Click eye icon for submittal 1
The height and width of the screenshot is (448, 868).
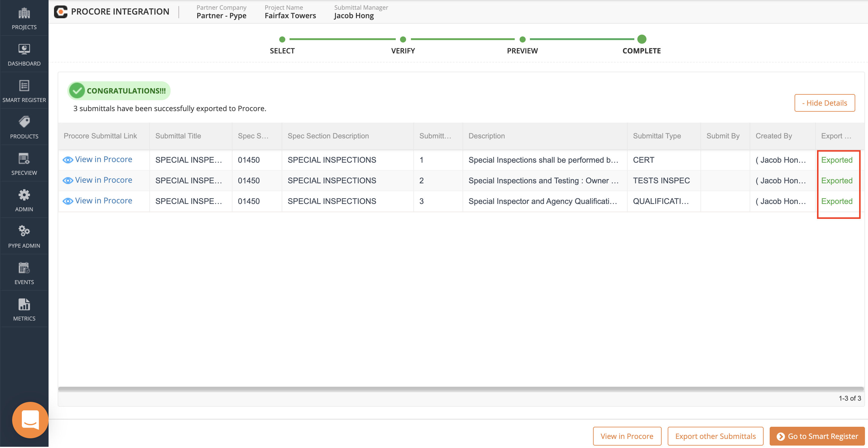68,160
